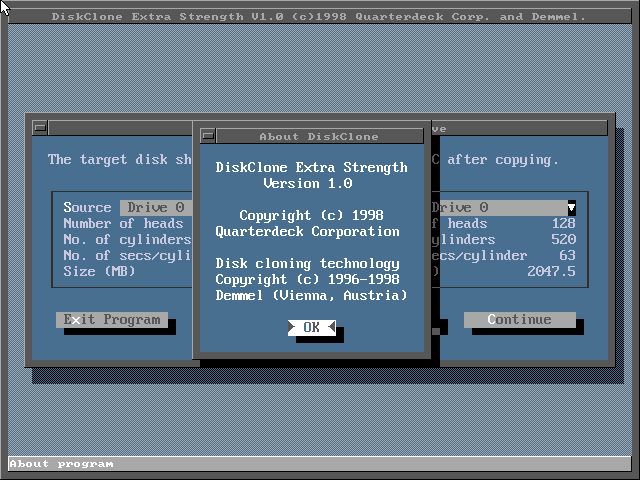The image size is (640, 480).
Task: Click the 'Size (MB)' label in Source panel
Action: (x=99, y=271)
